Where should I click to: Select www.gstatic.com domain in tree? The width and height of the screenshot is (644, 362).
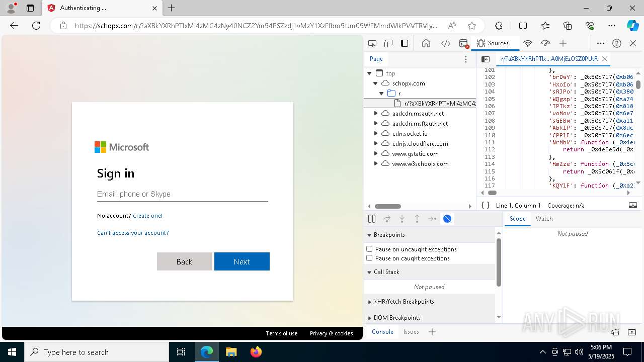(415, 154)
